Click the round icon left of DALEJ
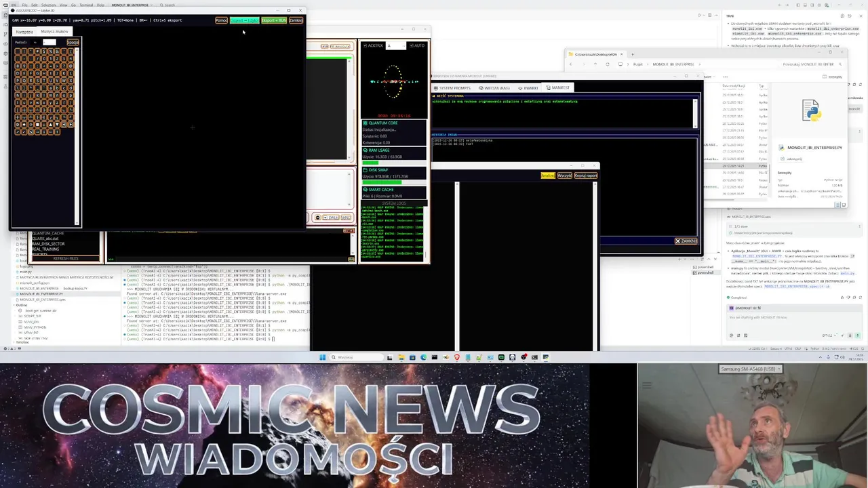Viewport: 868px width, 488px height. point(317,218)
